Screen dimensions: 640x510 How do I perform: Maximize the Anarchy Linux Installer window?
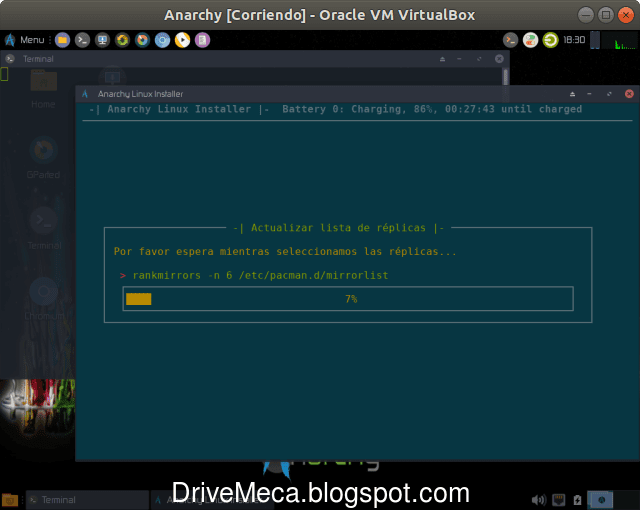pyautogui.click(x=609, y=94)
